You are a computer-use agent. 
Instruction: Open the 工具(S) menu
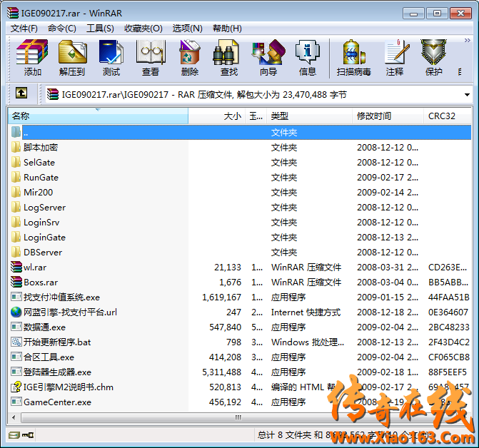point(100,29)
